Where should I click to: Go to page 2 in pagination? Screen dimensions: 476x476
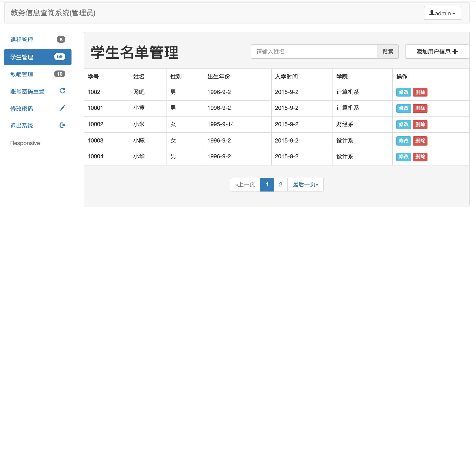tap(281, 184)
